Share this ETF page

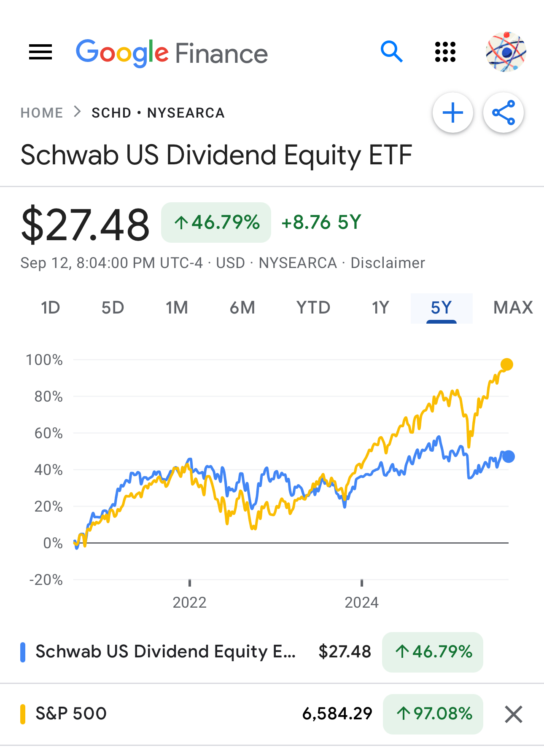[x=504, y=113]
